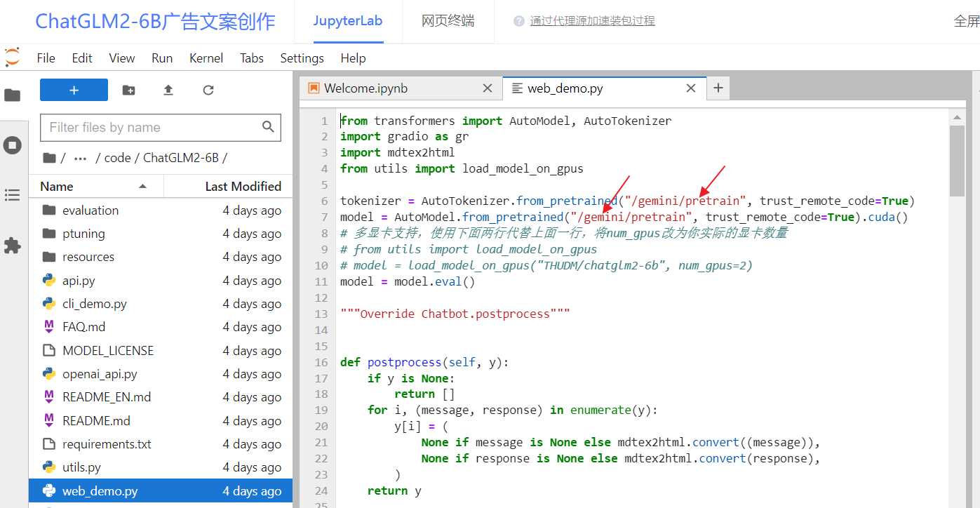Open the Extension Manager puzzle icon
This screenshot has height=508, width=980.
(x=13, y=246)
